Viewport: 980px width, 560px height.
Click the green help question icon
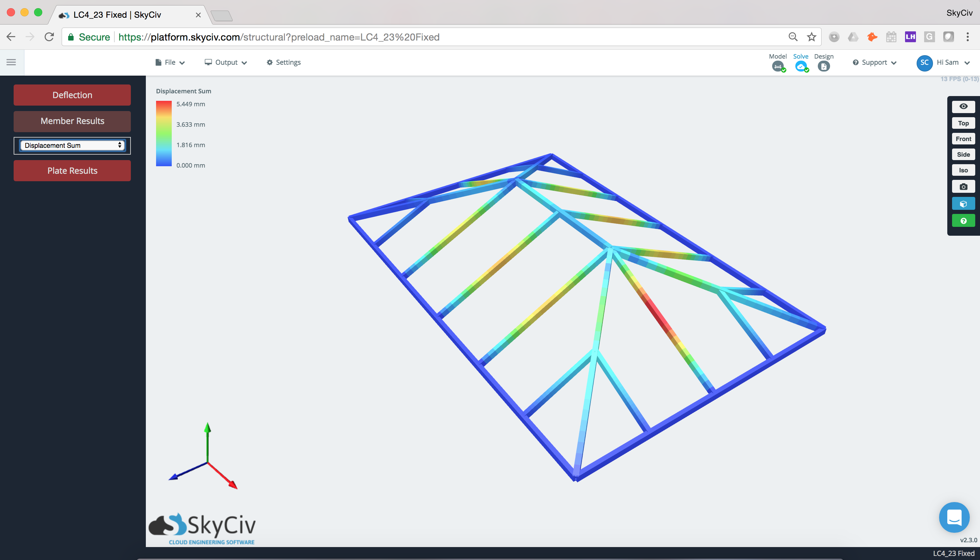[963, 221]
